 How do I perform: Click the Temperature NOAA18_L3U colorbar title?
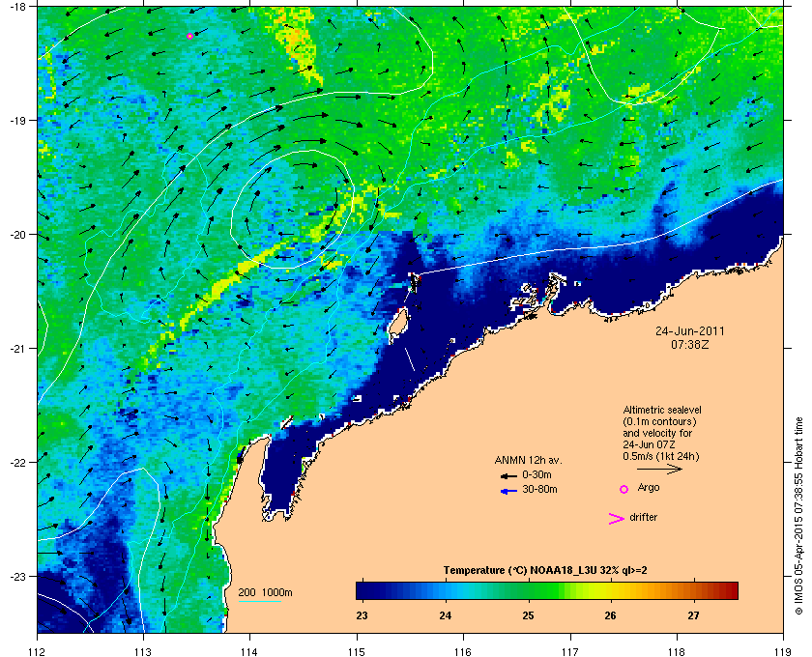(x=545, y=571)
